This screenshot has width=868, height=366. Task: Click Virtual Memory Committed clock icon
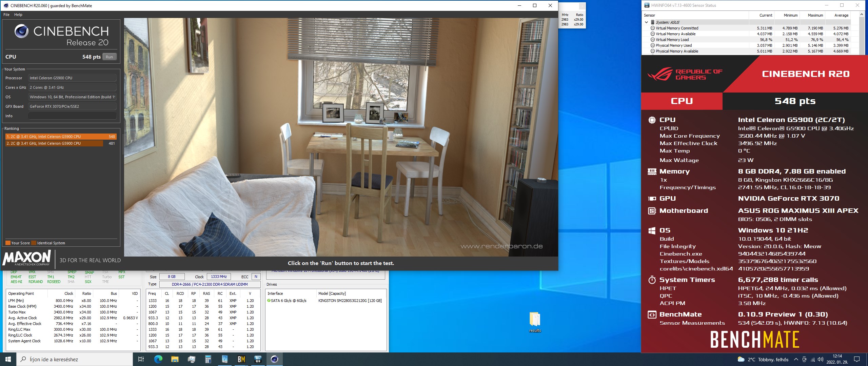pos(653,28)
